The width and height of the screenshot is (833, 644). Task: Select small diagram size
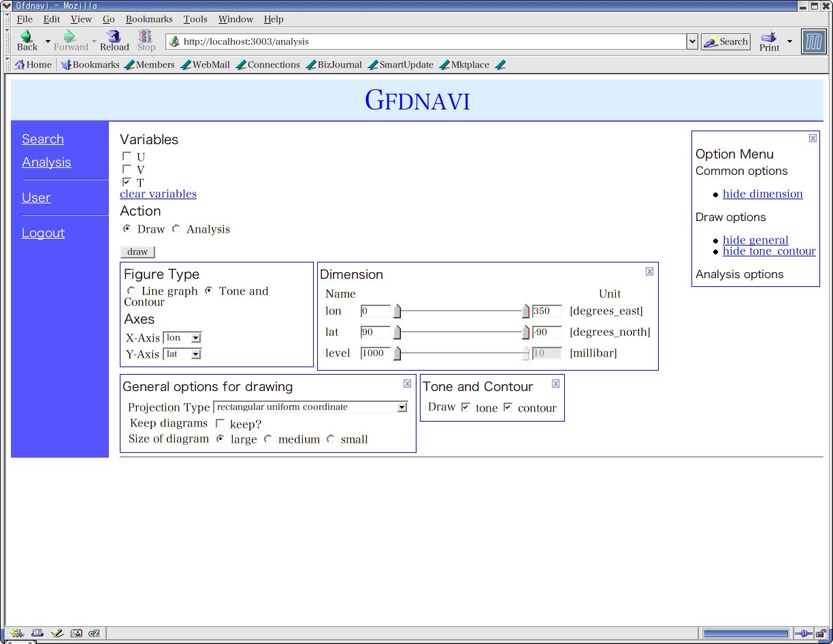331,439
